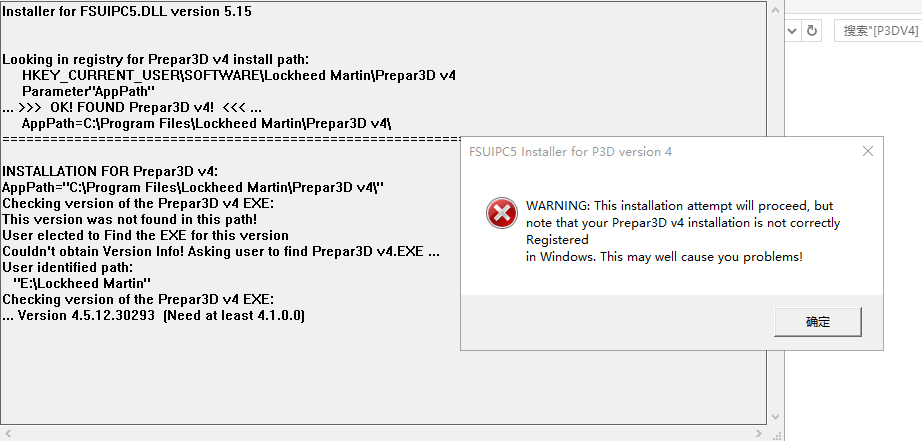Viewport: 922px width, 441px height.
Task: Click the "Installer for FSUIPC5.DLL version 5.15" line
Action: (126, 11)
